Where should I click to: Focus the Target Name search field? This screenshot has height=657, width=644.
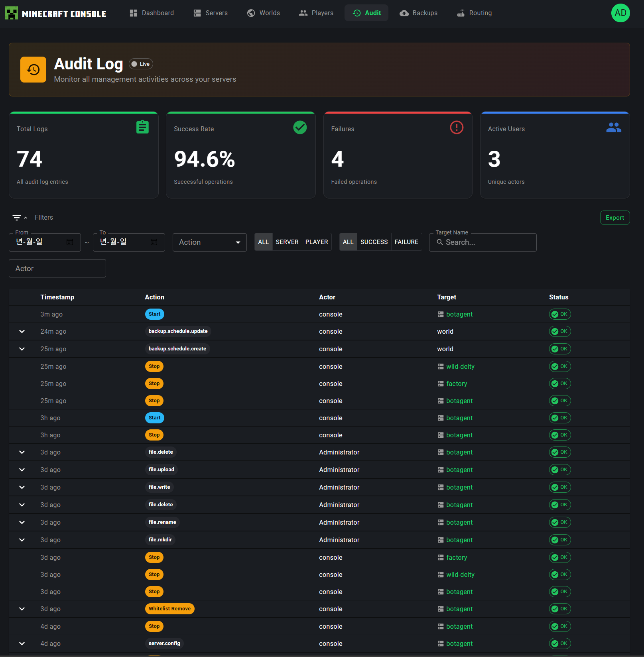point(483,242)
